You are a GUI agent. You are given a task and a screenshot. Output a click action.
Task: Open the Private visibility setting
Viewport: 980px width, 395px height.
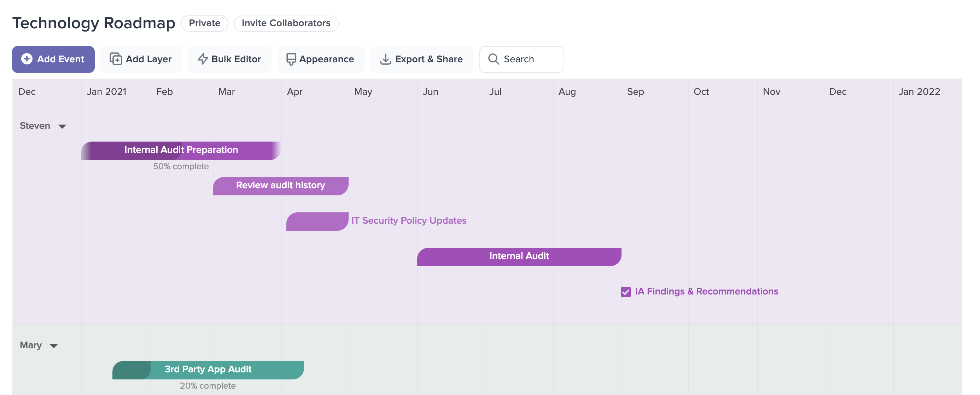click(205, 23)
